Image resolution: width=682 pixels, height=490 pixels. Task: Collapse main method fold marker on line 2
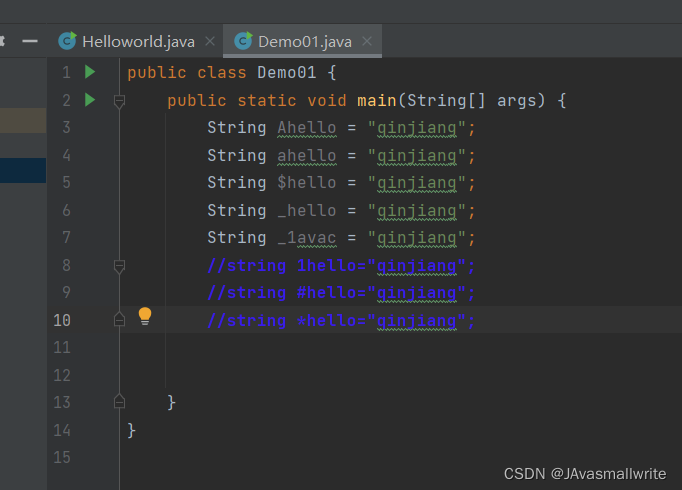(x=119, y=101)
